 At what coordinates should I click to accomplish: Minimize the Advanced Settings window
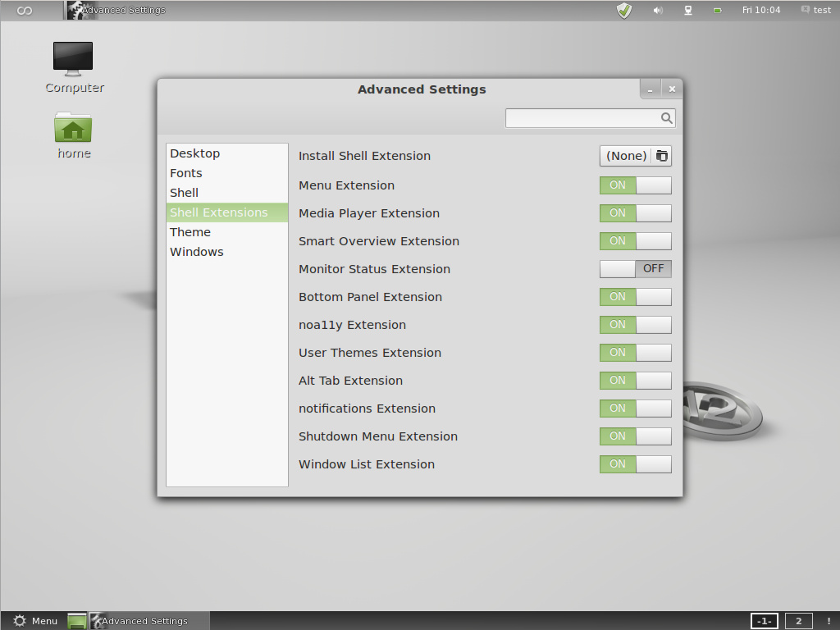click(x=651, y=89)
